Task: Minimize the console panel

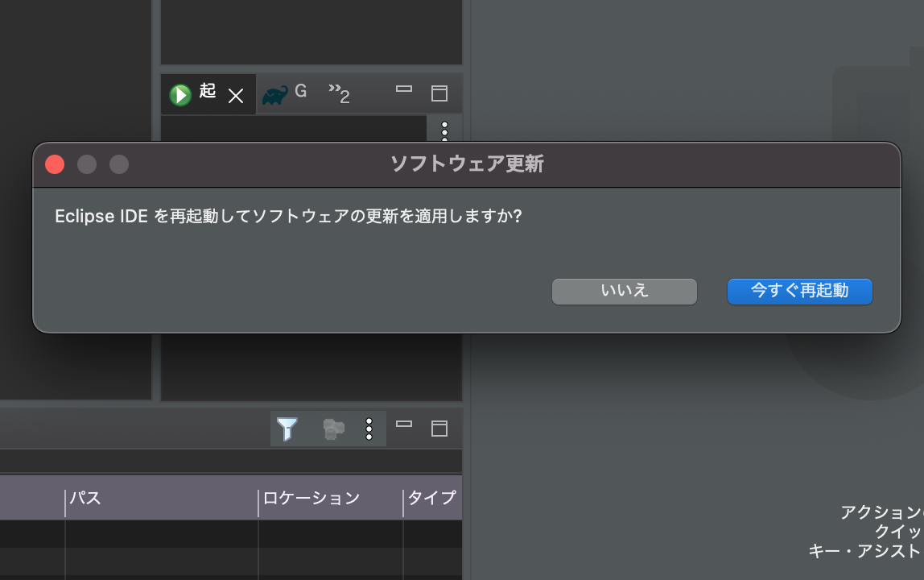Action: point(402,89)
